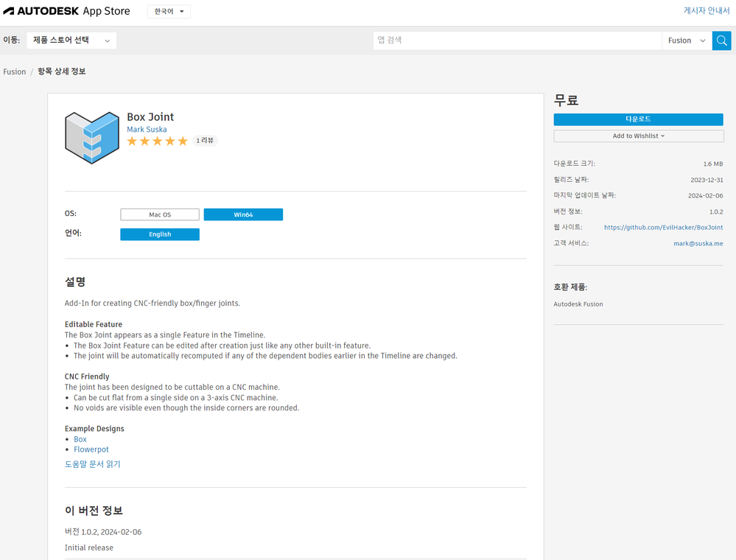Open the GitHub BoxJoint website link
Image resolution: width=736 pixels, height=560 pixels.
(x=663, y=227)
